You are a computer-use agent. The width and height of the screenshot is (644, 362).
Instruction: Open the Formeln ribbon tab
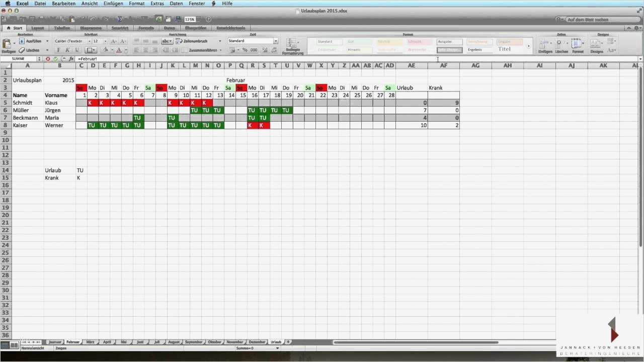(146, 28)
